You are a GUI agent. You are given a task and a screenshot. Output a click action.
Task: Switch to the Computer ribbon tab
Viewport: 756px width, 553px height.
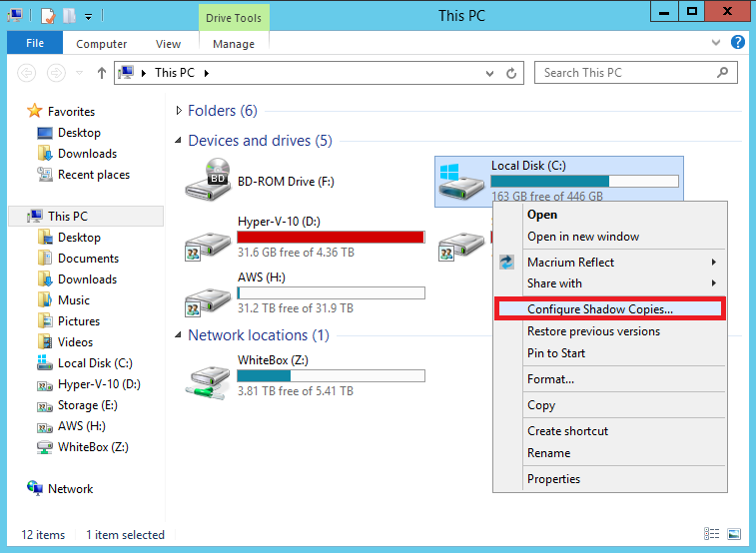coord(101,44)
